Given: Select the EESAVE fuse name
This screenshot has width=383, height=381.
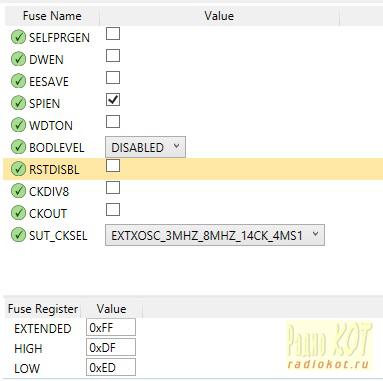Looking at the screenshot, I should pos(49,82).
